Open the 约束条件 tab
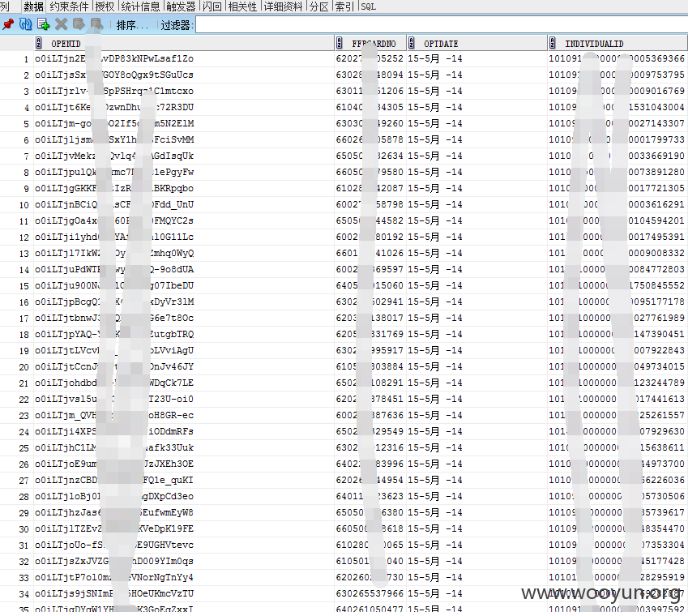Screen dimensions: 688x616 69,6
